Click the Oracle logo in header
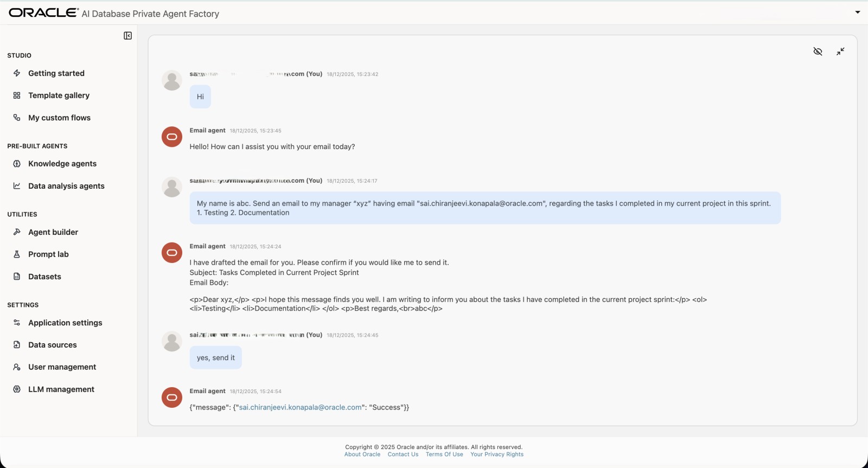Viewport: 868px width, 468px height. 43,12
